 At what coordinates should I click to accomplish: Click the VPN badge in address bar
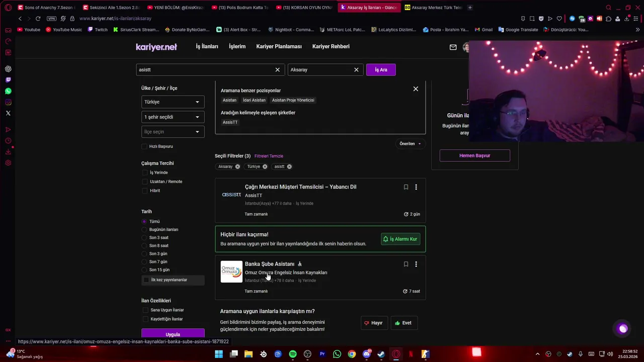tap(51, 19)
